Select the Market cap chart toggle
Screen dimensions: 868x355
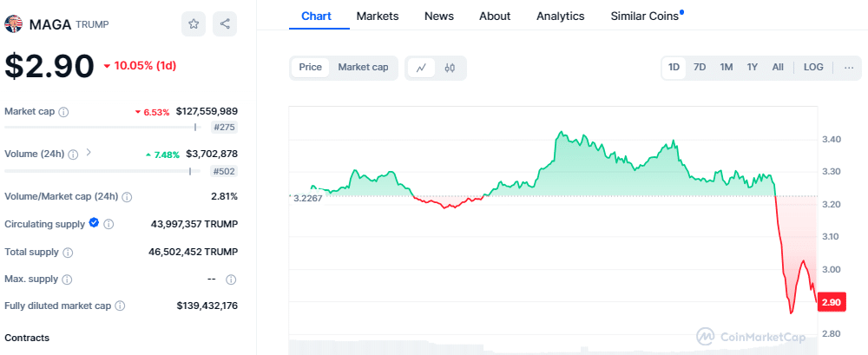363,68
